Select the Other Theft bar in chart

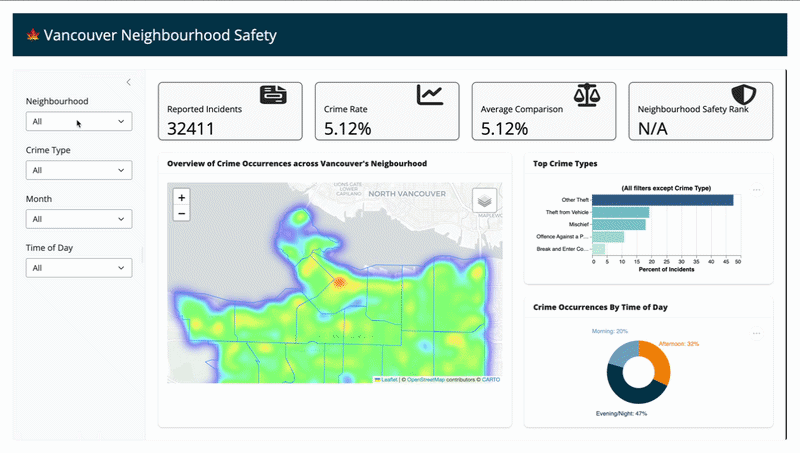tap(662, 200)
